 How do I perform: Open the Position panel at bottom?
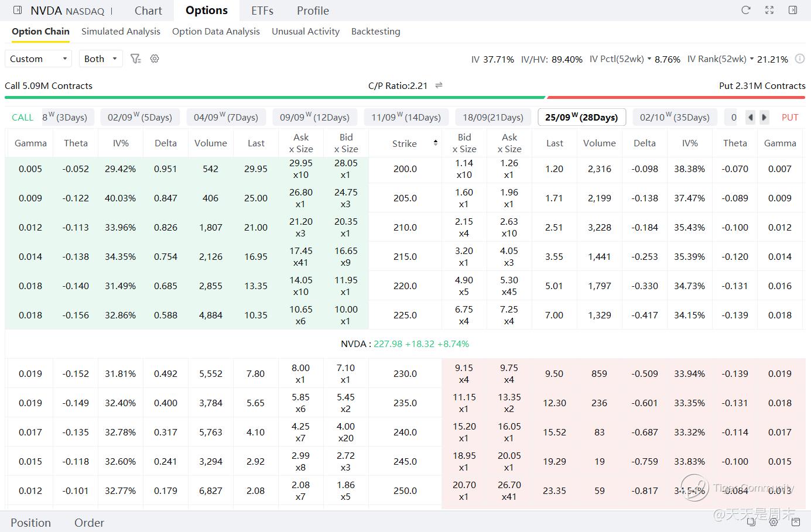tap(30, 523)
